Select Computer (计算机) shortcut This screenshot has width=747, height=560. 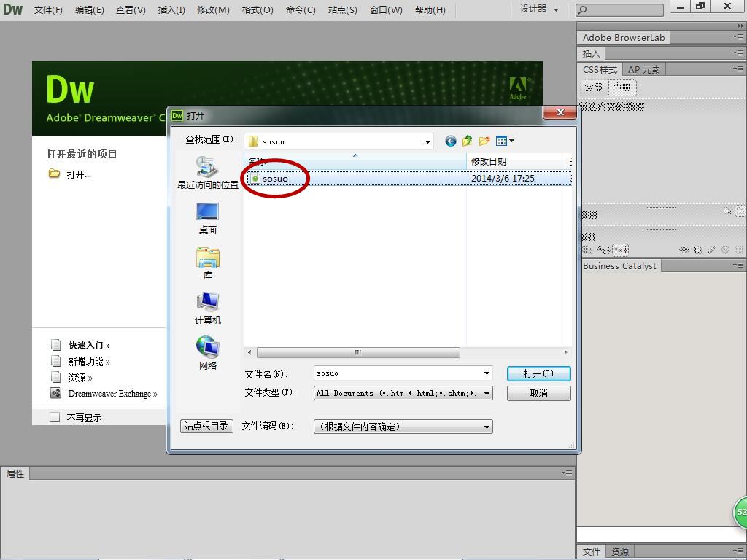tap(208, 308)
